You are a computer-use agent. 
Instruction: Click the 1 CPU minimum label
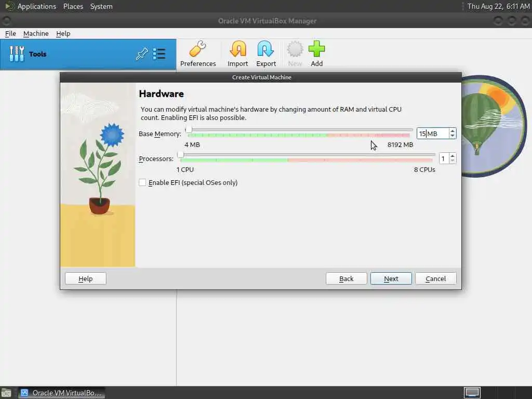(x=185, y=170)
